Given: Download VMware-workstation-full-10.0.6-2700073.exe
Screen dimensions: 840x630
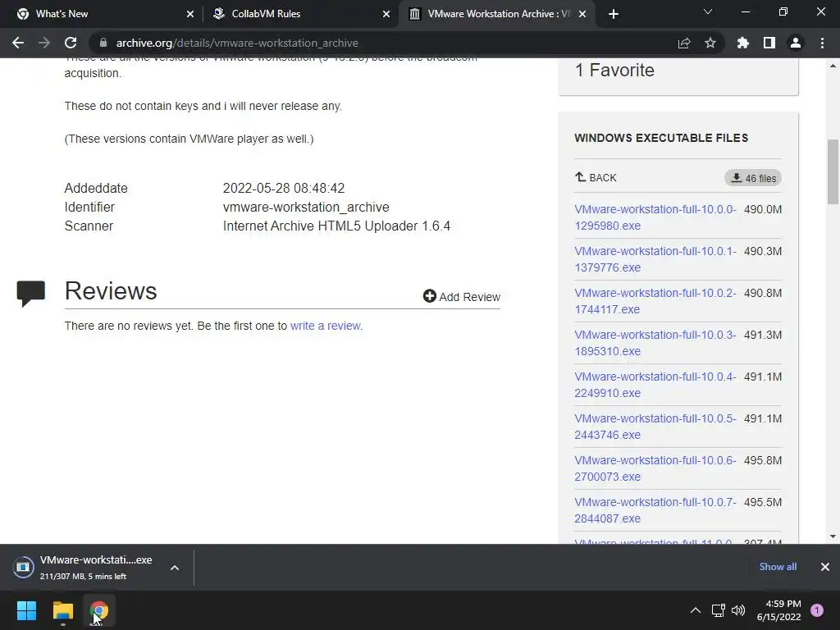Looking at the screenshot, I should [655, 468].
